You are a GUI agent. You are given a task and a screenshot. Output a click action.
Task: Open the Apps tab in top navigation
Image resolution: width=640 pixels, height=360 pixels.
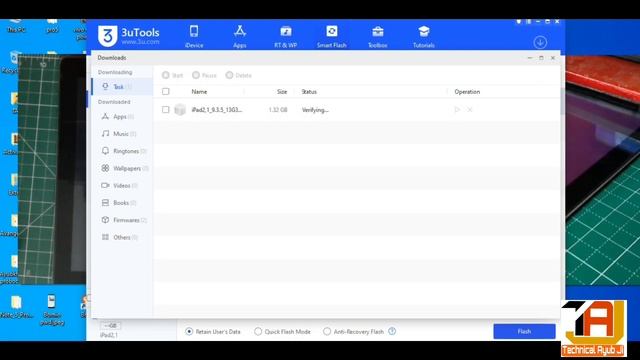[x=240, y=37]
